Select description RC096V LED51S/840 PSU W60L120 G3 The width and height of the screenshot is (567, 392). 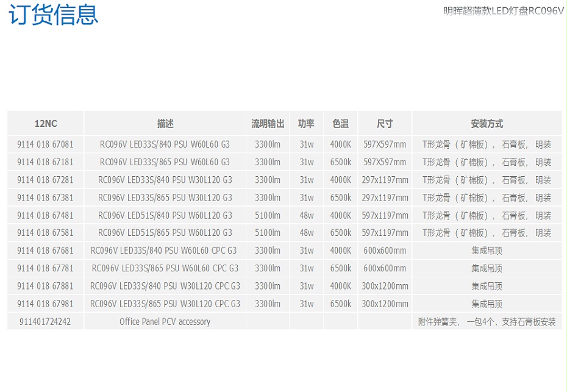click(x=165, y=216)
